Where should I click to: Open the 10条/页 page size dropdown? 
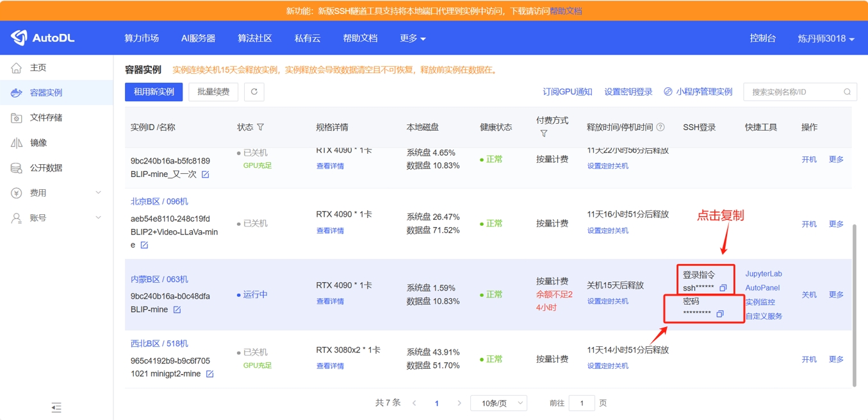(498, 403)
